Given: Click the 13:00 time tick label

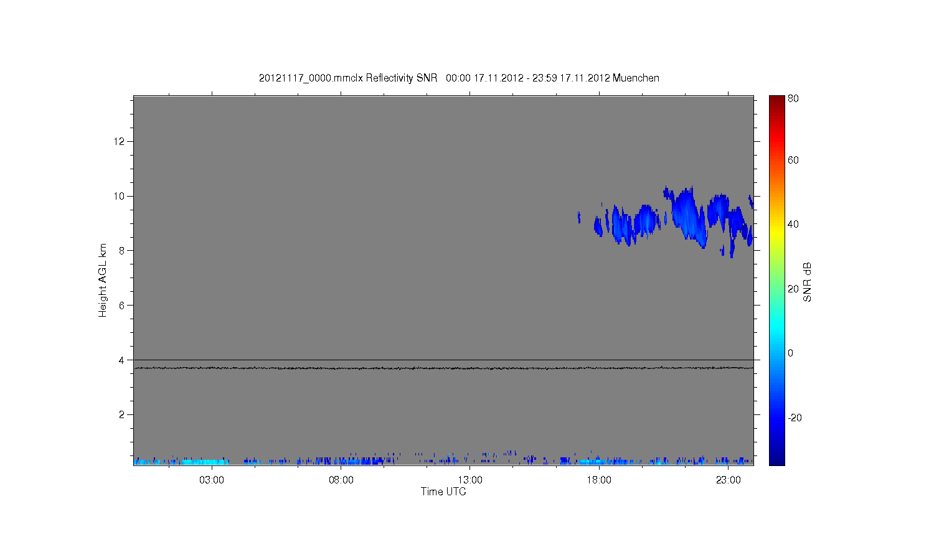Looking at the screenshot, I should click(x=470, y=480).
